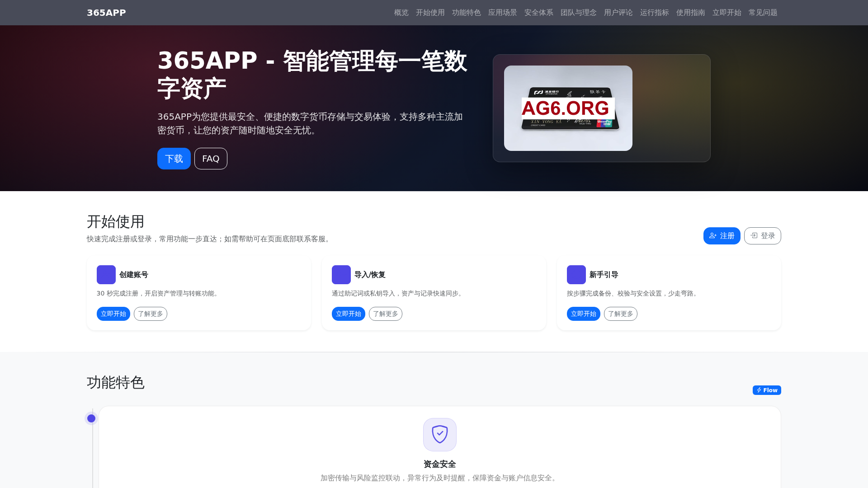This screenshot has width=868, height=488.
Task: Click 立即开始 in the 导入/恢复 card
Action: [x=349, y=314]
